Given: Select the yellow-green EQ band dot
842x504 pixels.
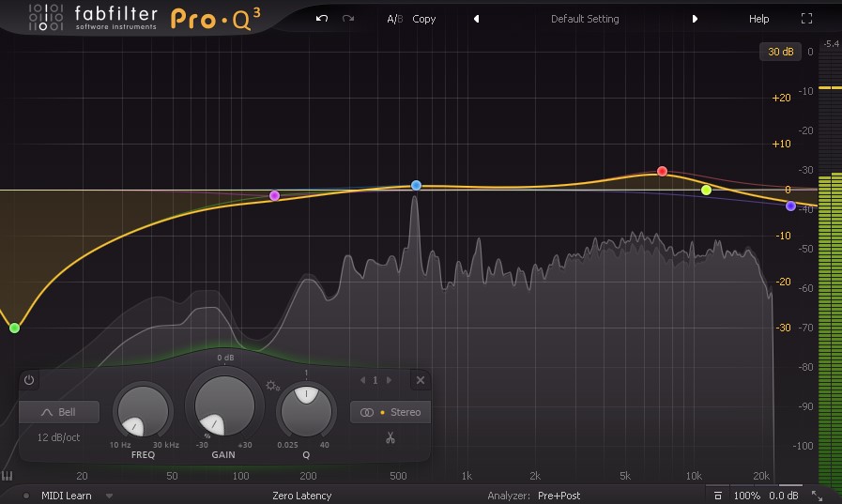Looking at the screenshot, I should point(706,190).
